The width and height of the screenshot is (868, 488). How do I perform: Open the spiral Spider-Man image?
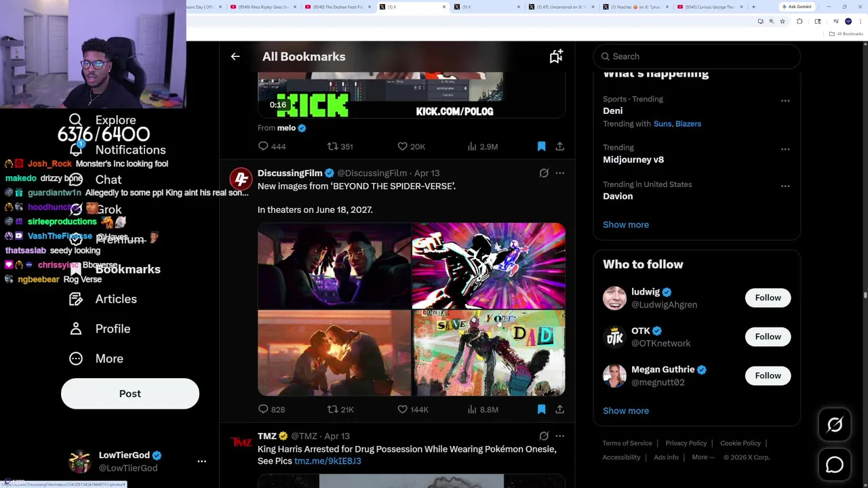click(489, 266)
